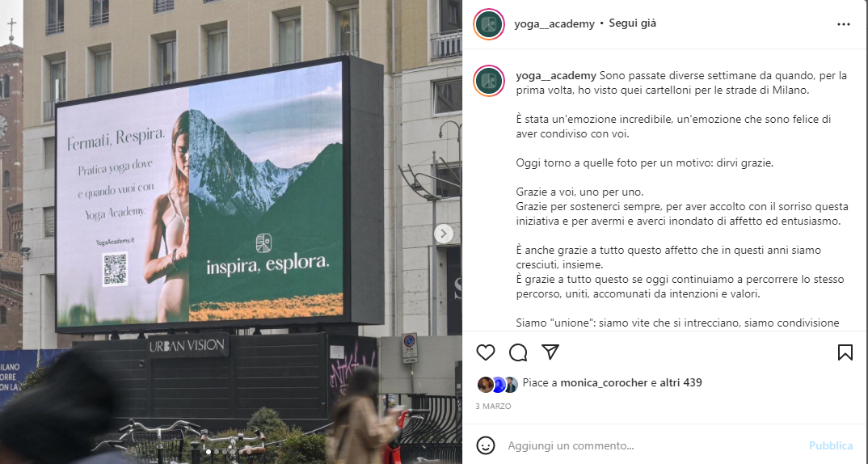
Task: Click the liker avatars next to 'Piace a'
Action: tap(497, 384)
